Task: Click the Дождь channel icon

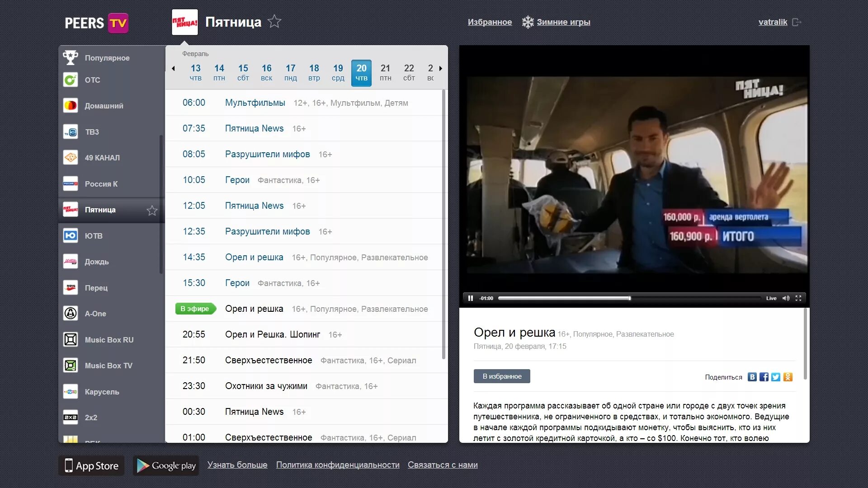Action: click(71, 261)
